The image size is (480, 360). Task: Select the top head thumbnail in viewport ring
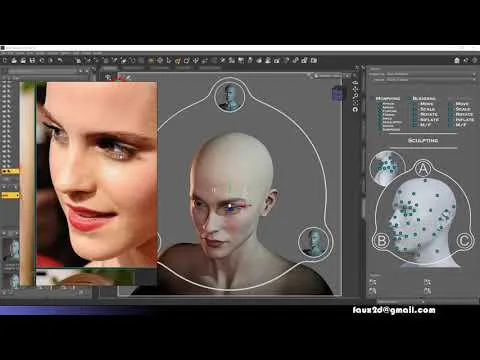tap(229, 97)
